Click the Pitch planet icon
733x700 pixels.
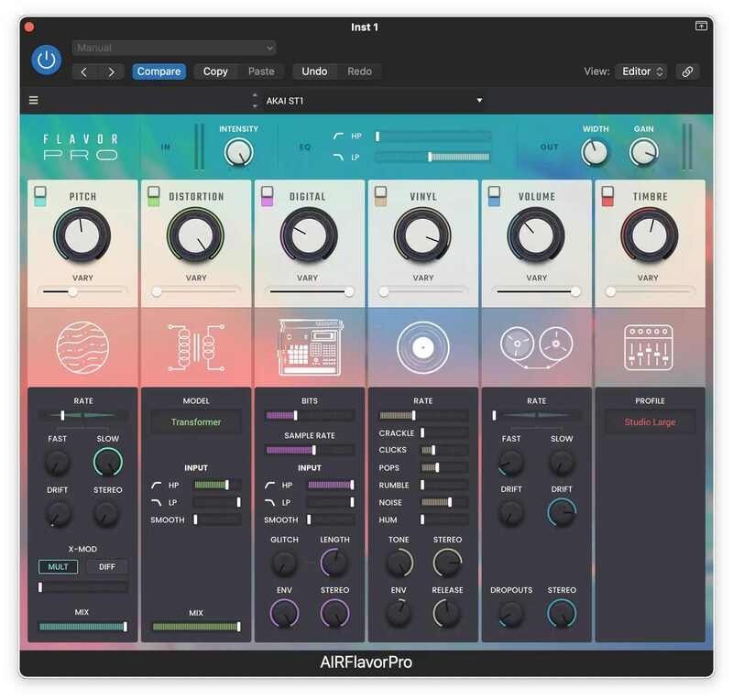82,348
